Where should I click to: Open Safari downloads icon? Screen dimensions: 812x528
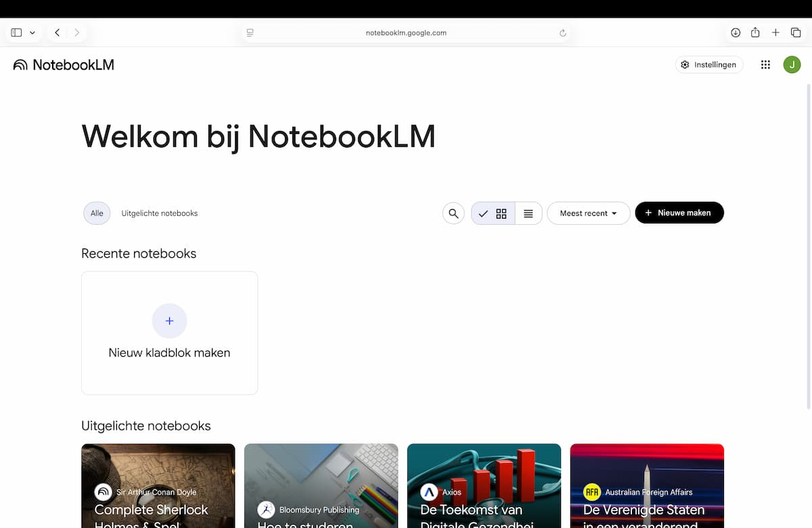(736, 32)
